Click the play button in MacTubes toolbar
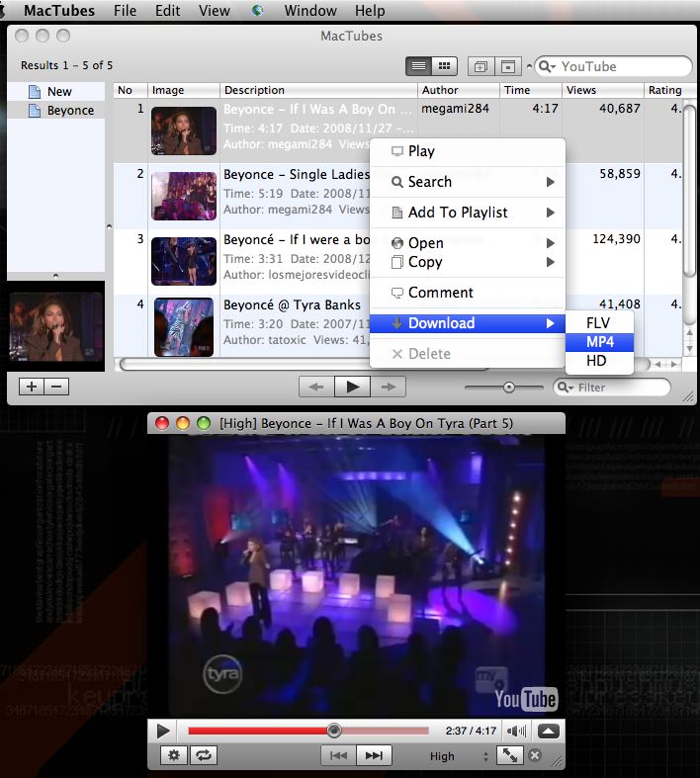 (352, 387)
